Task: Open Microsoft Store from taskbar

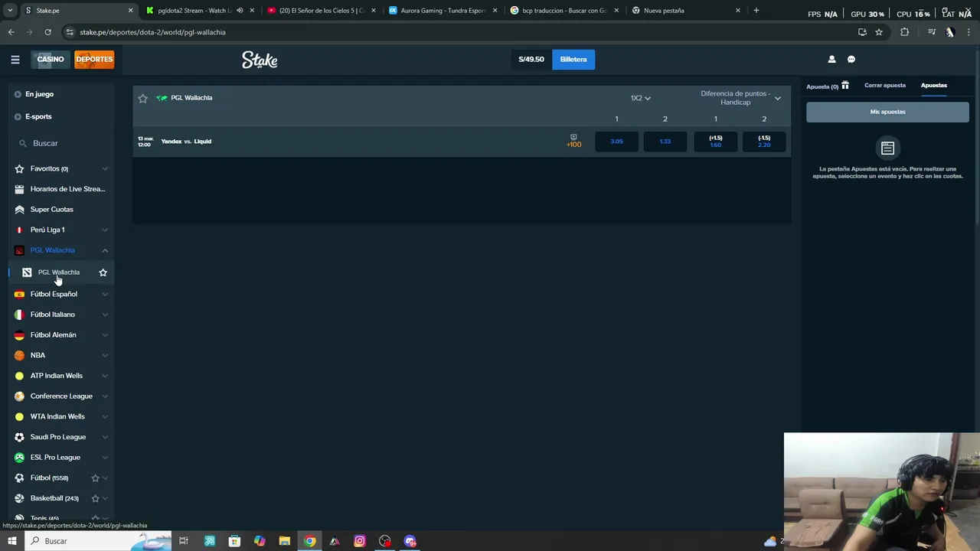Action: point(234,541)
